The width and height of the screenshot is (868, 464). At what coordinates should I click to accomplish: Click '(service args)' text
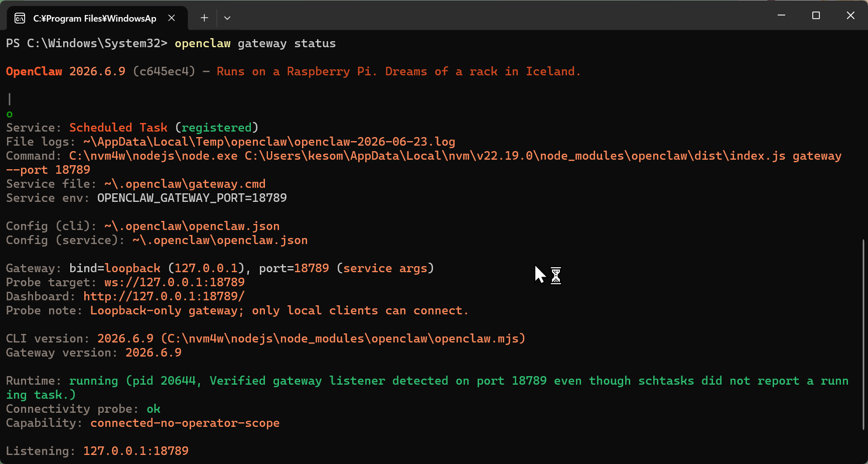(385, 269)
